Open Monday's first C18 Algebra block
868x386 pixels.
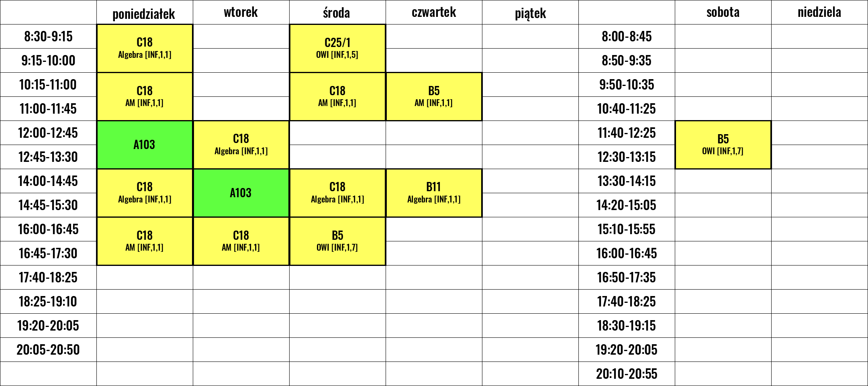point(145,48)
